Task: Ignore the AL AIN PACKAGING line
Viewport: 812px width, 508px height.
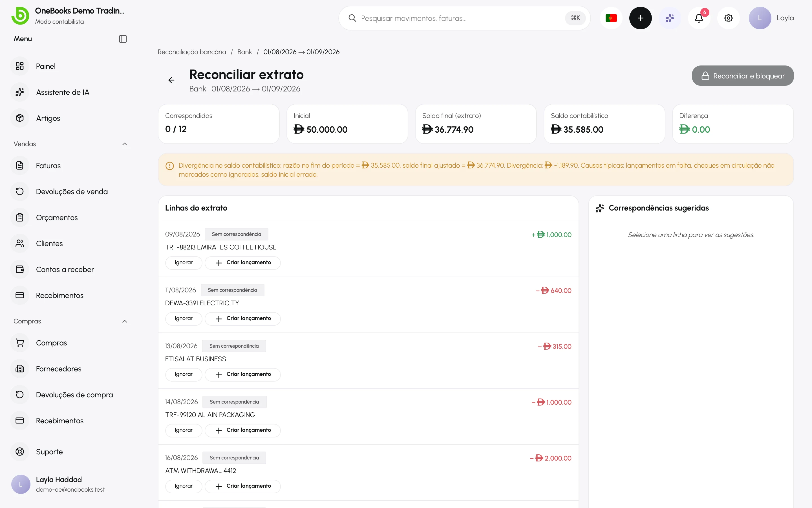Action: click(184, 430)
